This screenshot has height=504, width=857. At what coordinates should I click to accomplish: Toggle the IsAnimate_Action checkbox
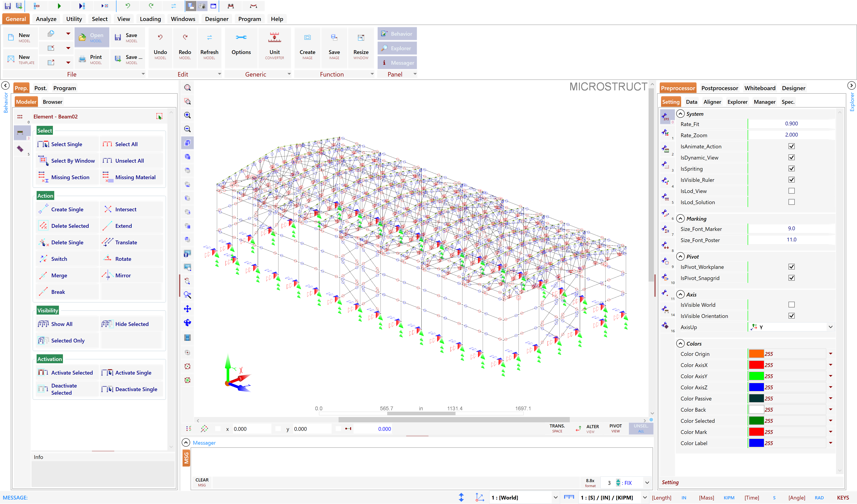[x=791, y=146]
